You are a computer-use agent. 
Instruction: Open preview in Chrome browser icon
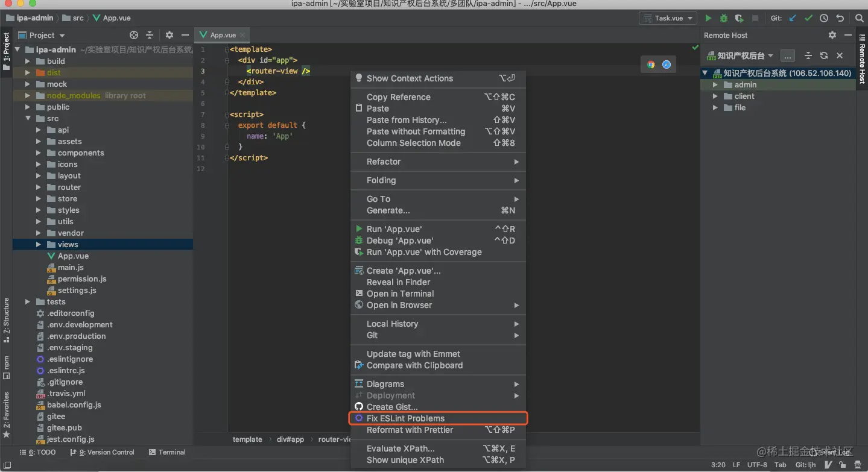coord(651,65)
